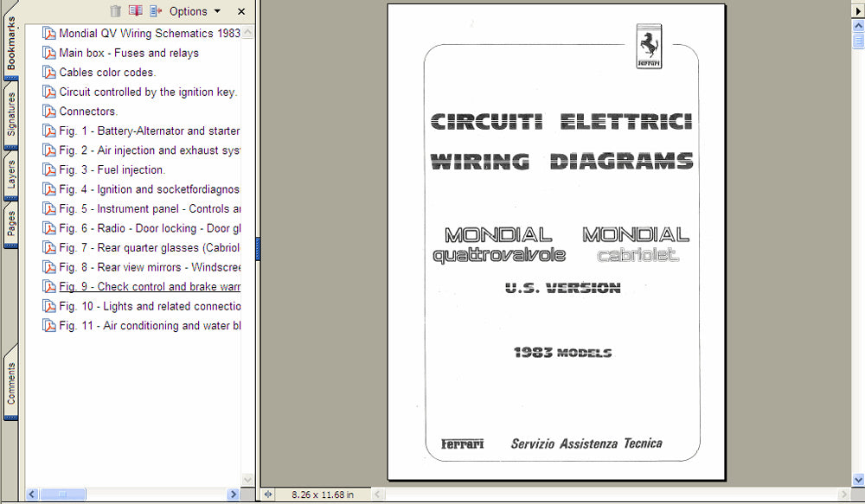Switch to the Signatures tab
Image resolution: width=865 pixels, height=504 pixels.
[11, 114]
